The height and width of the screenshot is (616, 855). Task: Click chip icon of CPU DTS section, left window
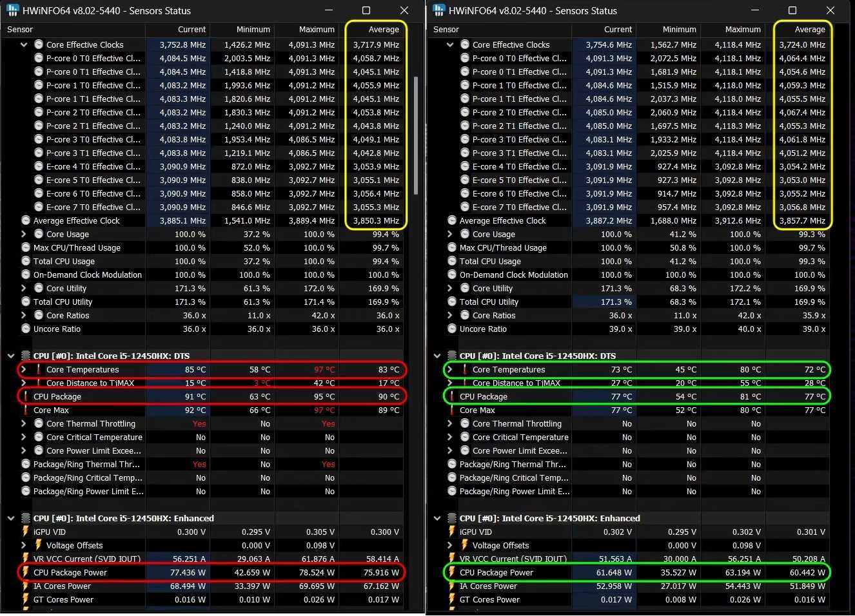(26, 356)
